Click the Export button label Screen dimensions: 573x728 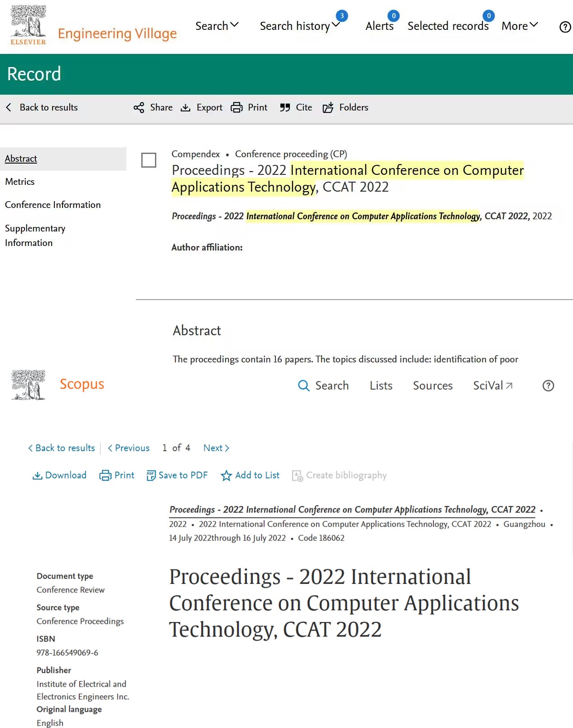pyautogui.click(x=209, y=107)
